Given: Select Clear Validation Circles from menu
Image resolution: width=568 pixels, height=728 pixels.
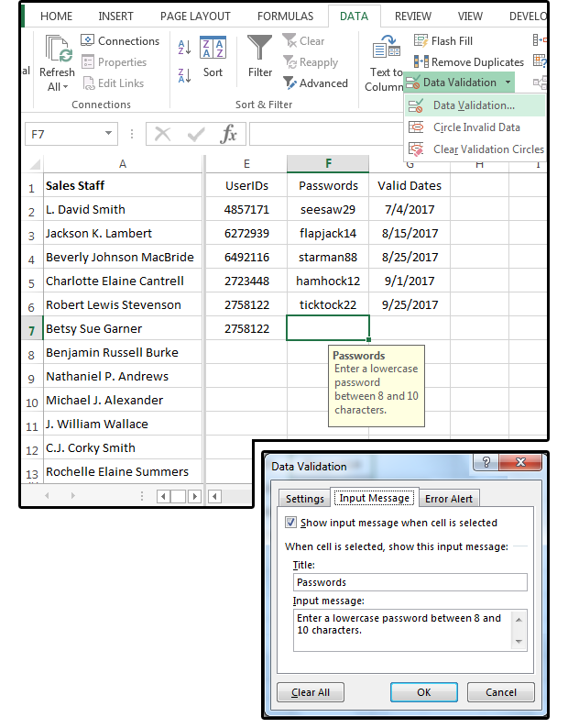Looking at the screenshot, I should pyautogui.click(x=475, y=149).
